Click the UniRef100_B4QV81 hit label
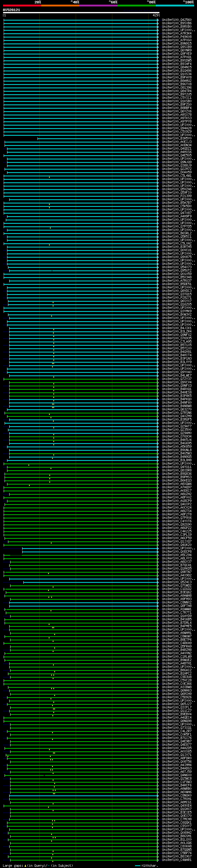 177,352
